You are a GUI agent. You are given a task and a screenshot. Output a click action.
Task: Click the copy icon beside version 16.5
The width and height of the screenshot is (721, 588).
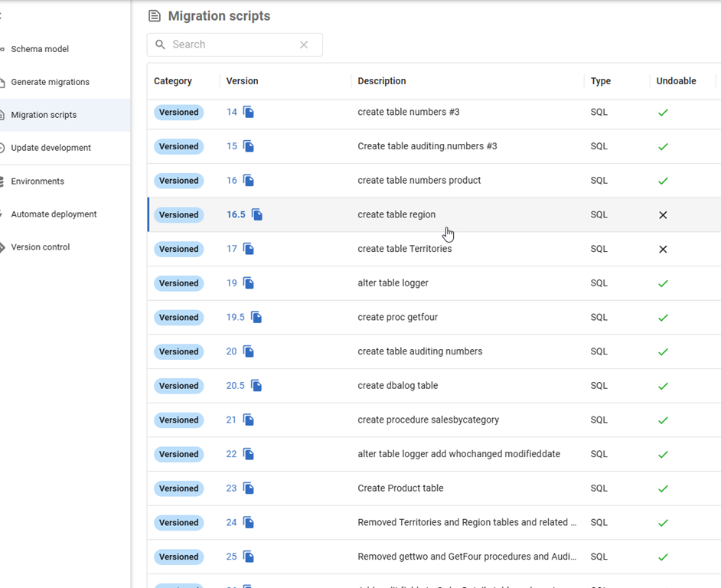pyautogui.click(x=257, y=215)
